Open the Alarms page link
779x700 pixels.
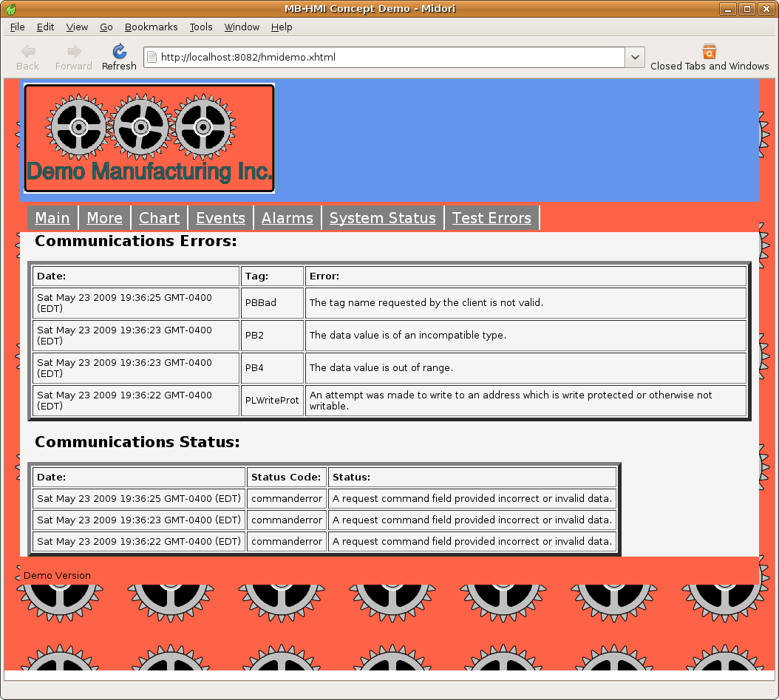tap(287, 218)
